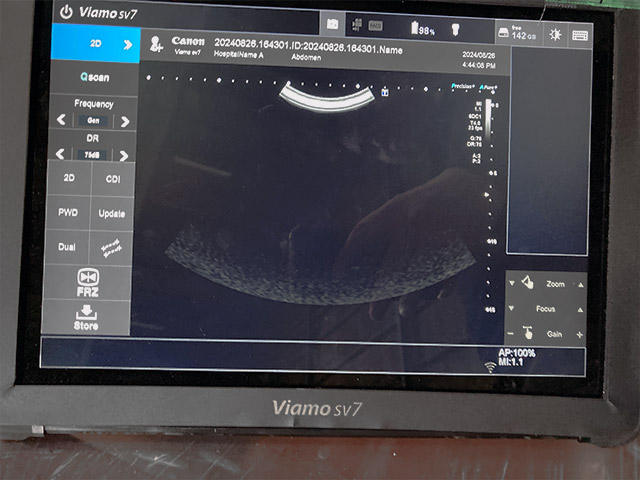Move Focus up with up triangle
This screenshot has height=480, width=640.
click(x=580, y=310)
